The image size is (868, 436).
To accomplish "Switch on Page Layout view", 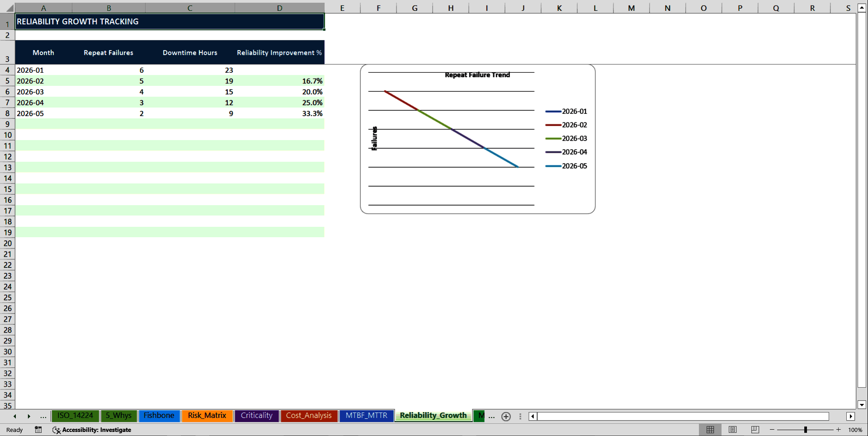I will [x=732, y=430].
